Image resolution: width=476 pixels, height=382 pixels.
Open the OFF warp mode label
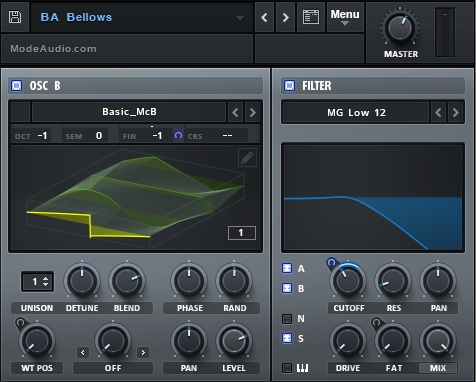pos(113,368)
